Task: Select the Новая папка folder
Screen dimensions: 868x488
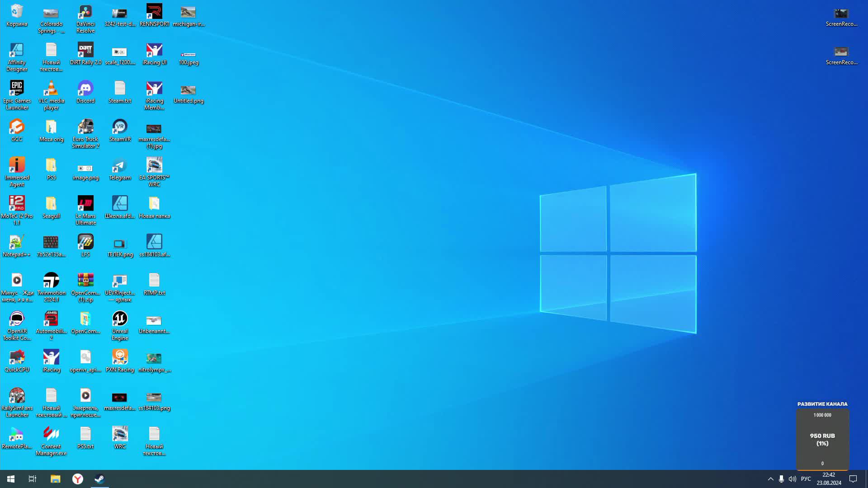Action: (154, 207)
